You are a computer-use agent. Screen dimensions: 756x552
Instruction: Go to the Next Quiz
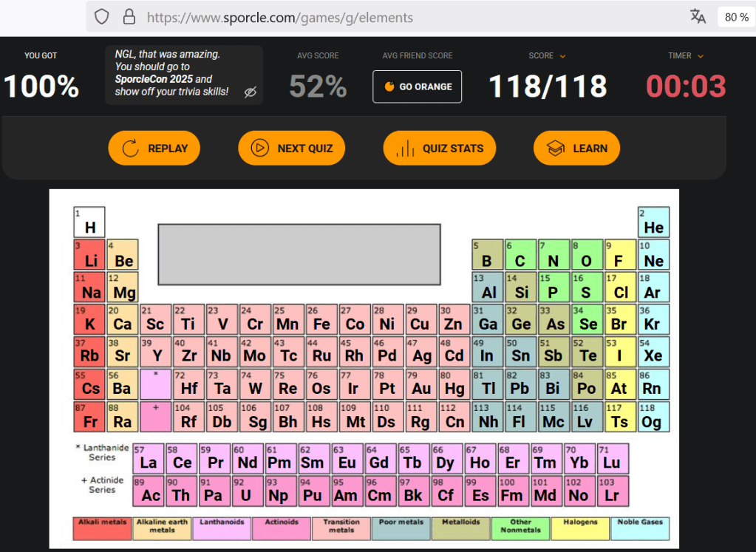point(293,149)
